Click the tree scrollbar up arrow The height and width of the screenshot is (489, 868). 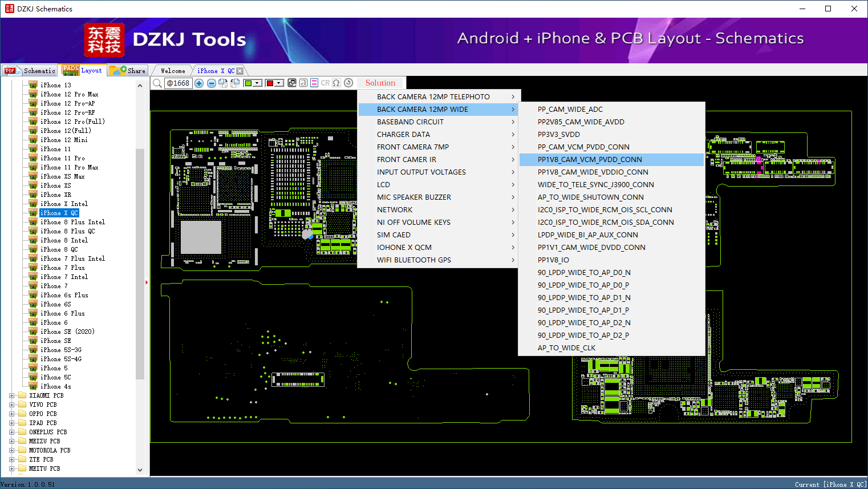(x=140, y=86)
